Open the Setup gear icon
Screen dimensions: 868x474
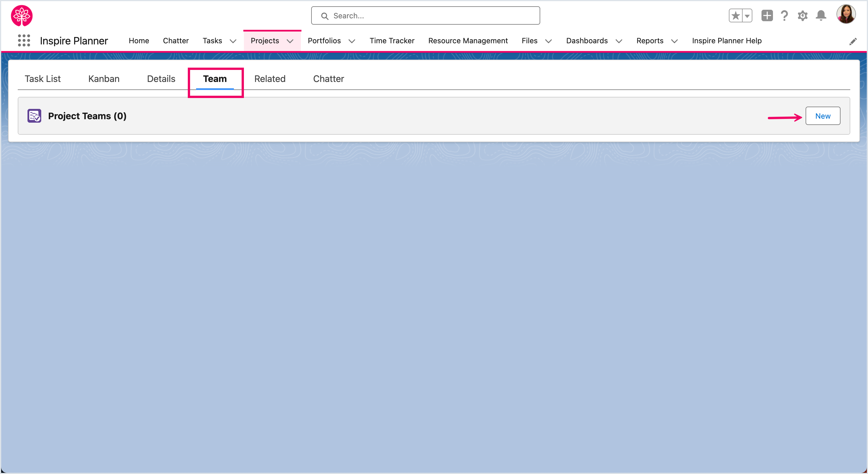tap(803, 15)
